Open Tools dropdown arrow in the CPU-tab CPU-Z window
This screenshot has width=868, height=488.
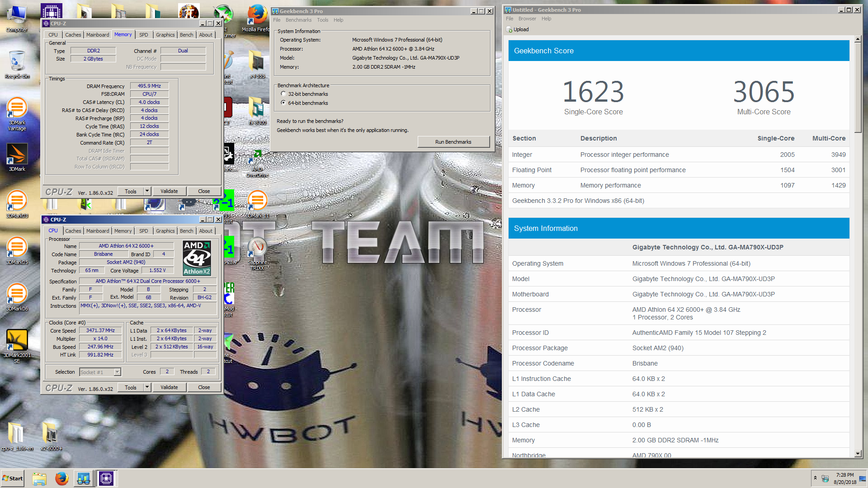pos(147,387)
